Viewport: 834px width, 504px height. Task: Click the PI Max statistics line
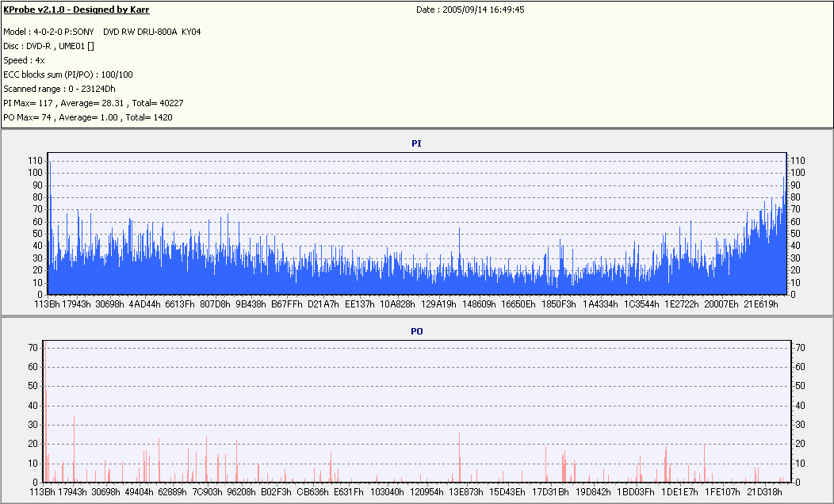tap(94, 103)
